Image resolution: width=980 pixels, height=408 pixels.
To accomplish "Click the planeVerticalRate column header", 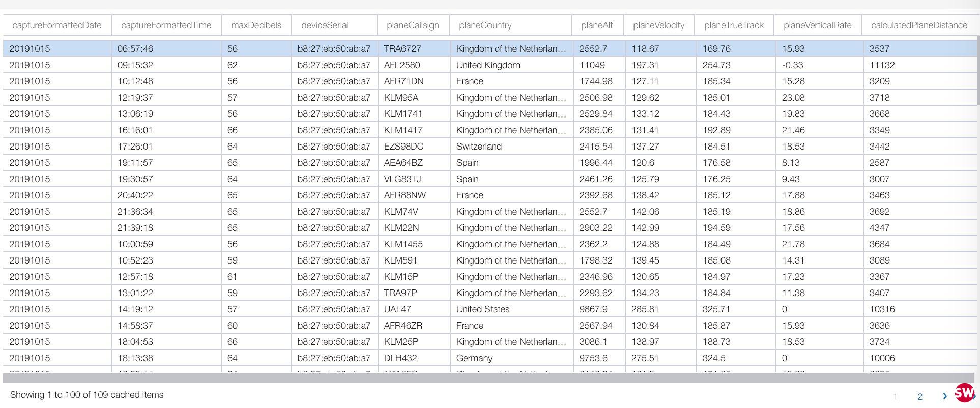I will [x=818, y=25].
